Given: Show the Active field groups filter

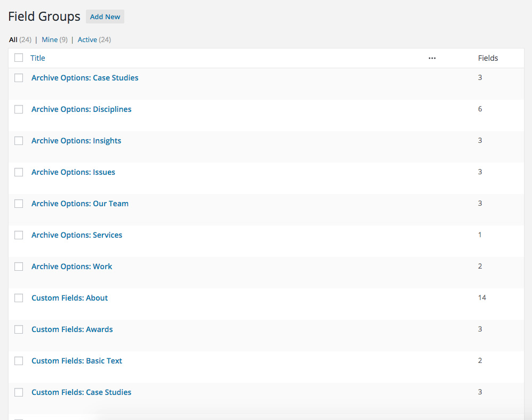Looking at the screenshot, I should [87, 39].
